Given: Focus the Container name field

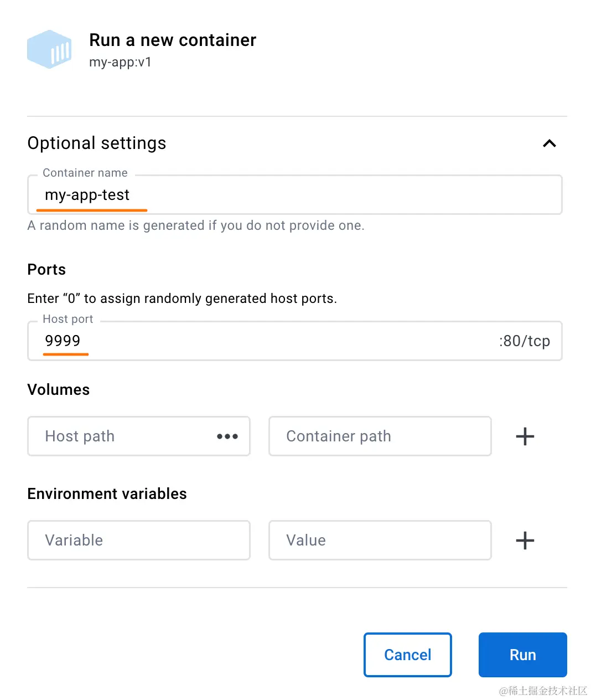Looking at the screenshot, I should point(294,195).
